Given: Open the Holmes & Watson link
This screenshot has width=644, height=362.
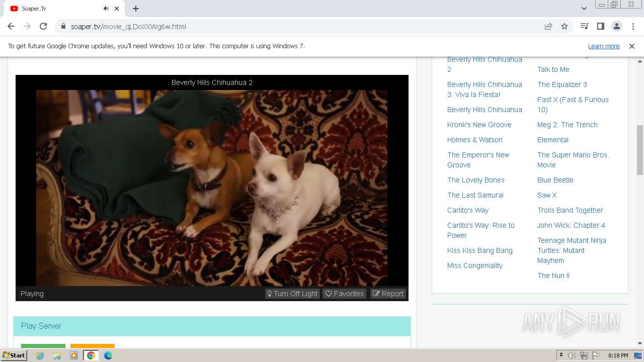Looking at the screenshot, I should tap(475, 140).
